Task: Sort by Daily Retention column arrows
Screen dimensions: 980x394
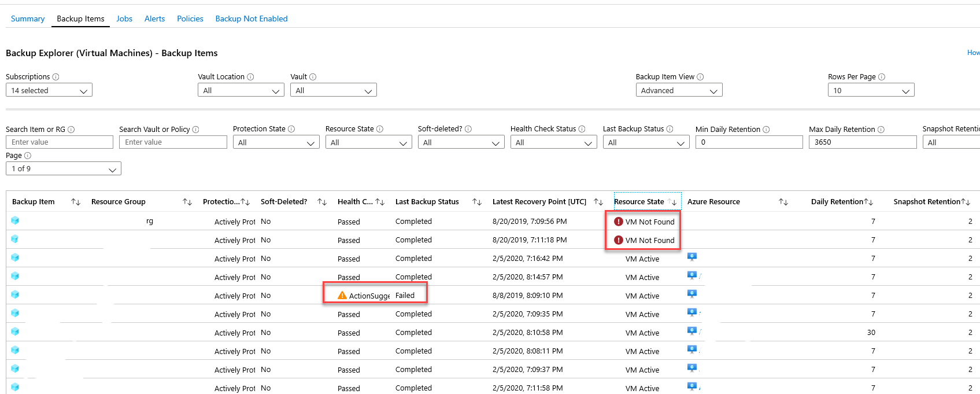Action: coord(868,202)
